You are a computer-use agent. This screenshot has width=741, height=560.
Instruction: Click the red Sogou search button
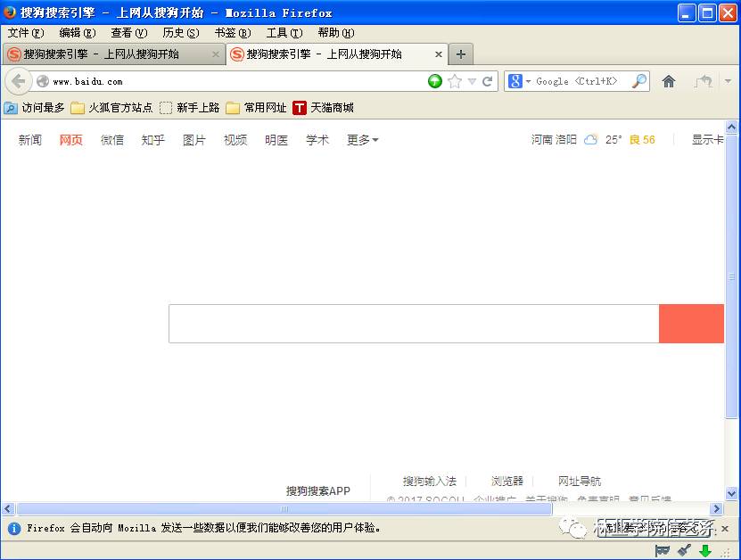point(691,324)
